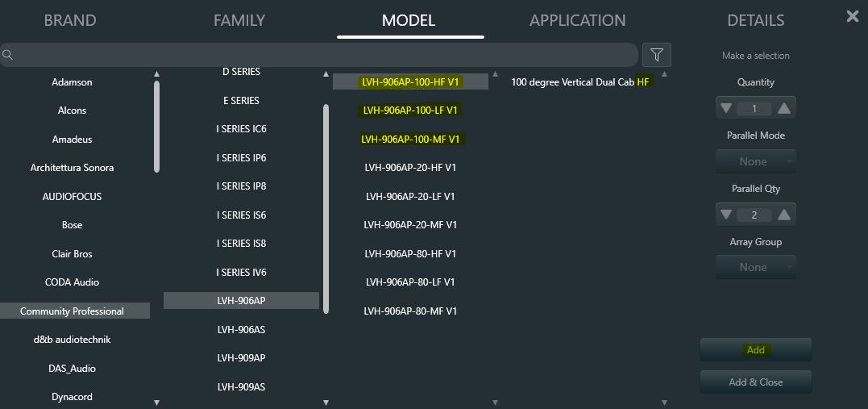The height and width of the screenshot is (409, 868).
Task: Click model list scroll-up arrow
Action: click(496, 74)
